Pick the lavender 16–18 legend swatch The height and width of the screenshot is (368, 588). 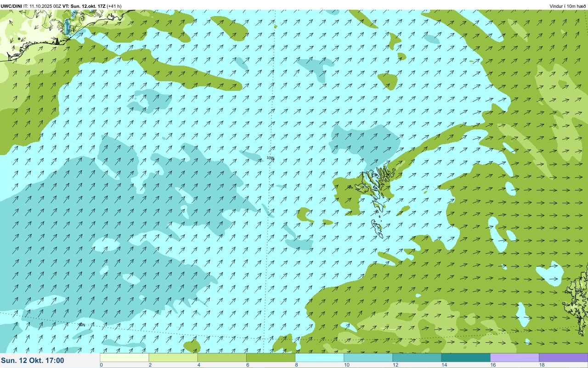[514, 357]
